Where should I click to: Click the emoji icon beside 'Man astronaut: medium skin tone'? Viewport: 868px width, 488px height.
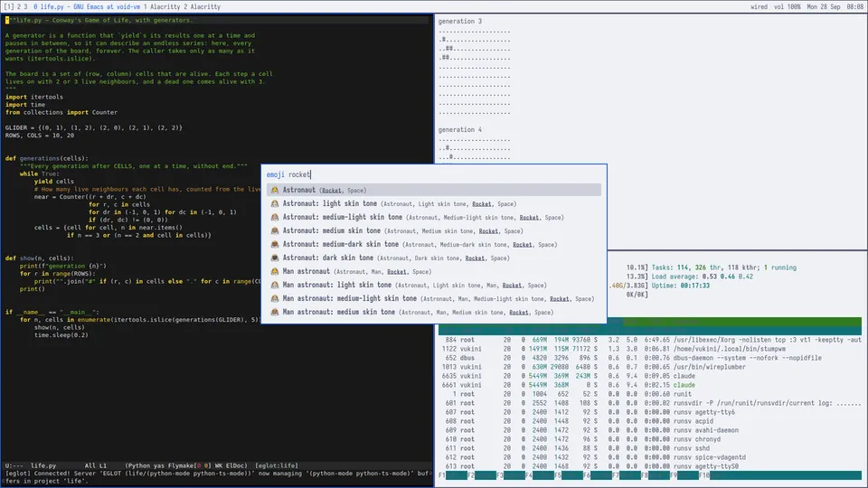pos(275,312)
